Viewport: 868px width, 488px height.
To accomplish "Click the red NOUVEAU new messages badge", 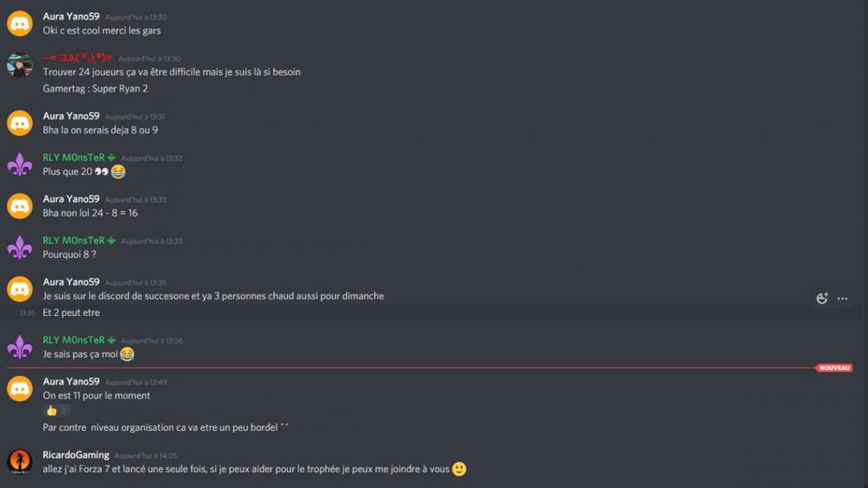I will [x=834, y=368].
